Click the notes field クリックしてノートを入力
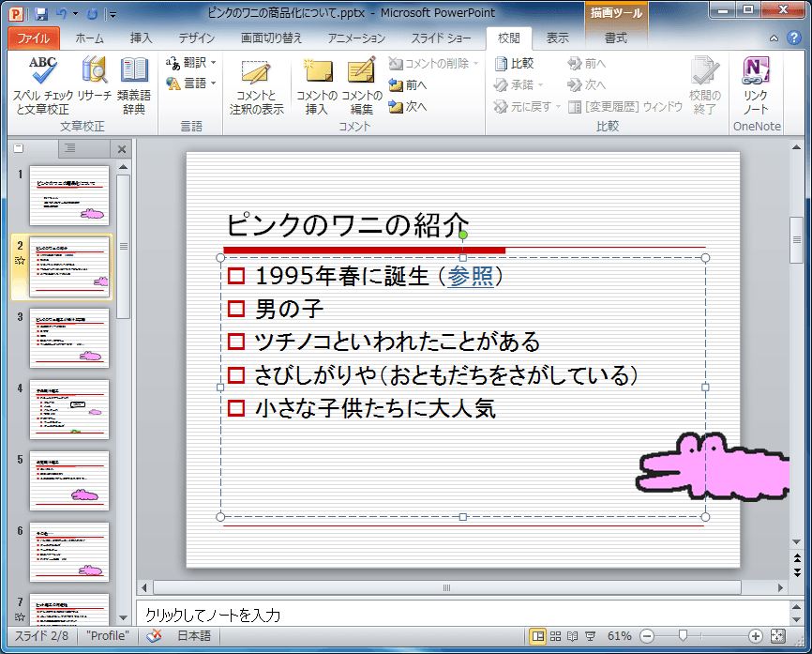812x654 pixels. 462,615
